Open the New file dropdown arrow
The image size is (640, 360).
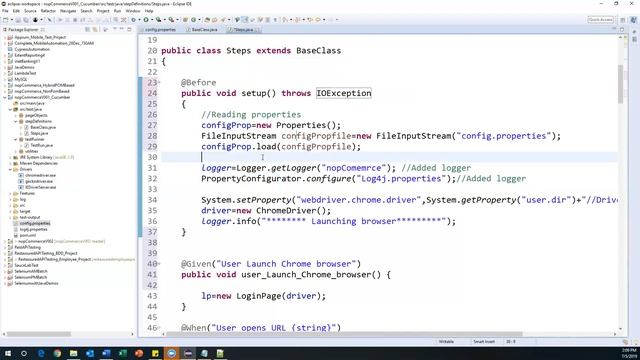[x=11, y=20]
